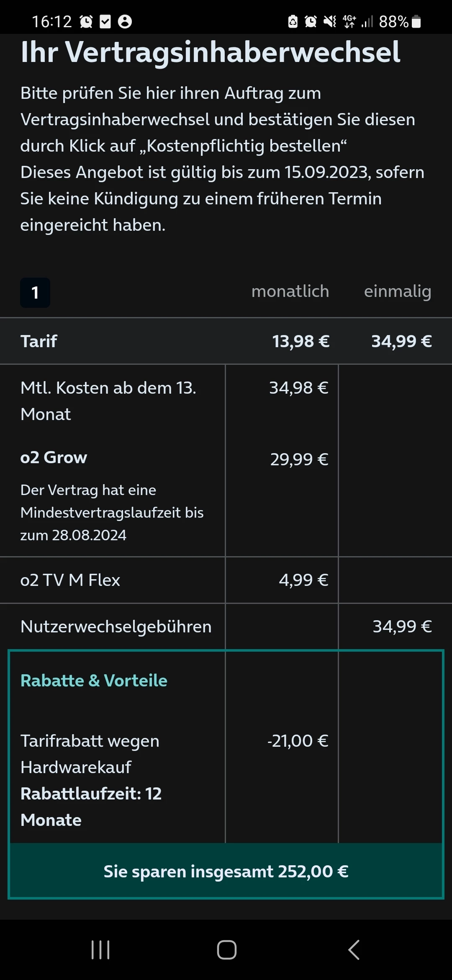This screenshot has width=452, height=980.
Task: Tap the profile circle notification icon
Action: (x=125, y=21)
